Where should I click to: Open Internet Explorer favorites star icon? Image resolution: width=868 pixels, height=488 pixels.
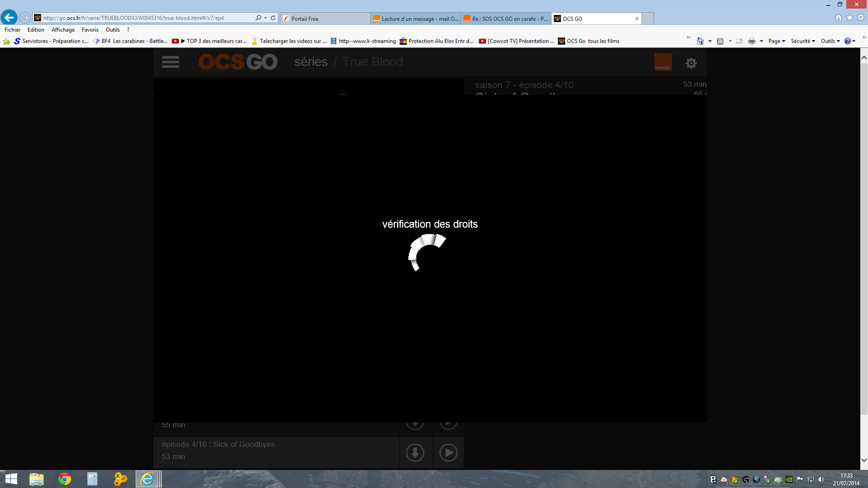(x=849, y=17)
